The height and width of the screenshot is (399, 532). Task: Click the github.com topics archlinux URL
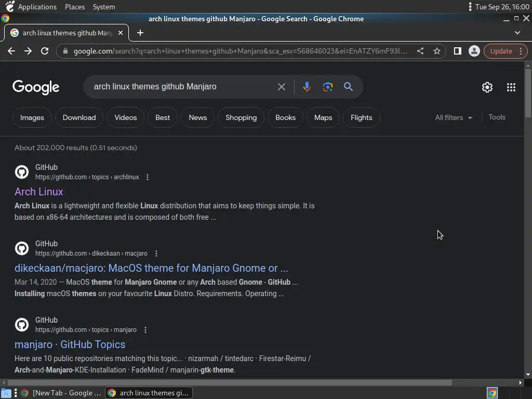coord(87,177)
